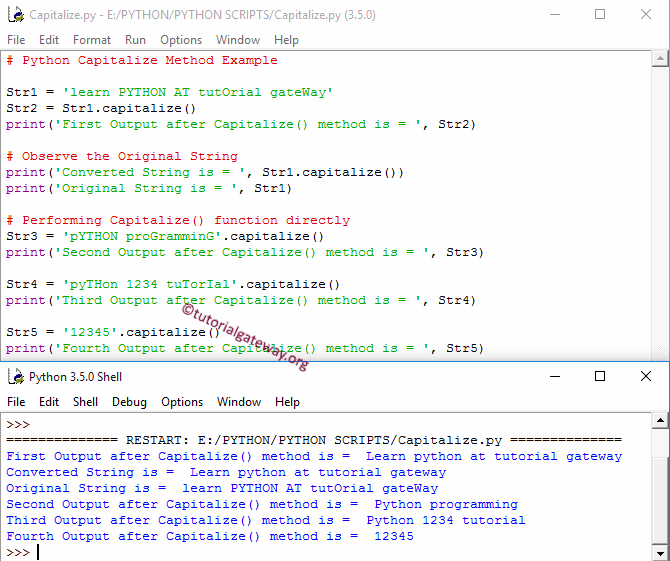The image size is (670, 561).
Task: Open File menu in Python Shell window
Action: coord(16,402)
